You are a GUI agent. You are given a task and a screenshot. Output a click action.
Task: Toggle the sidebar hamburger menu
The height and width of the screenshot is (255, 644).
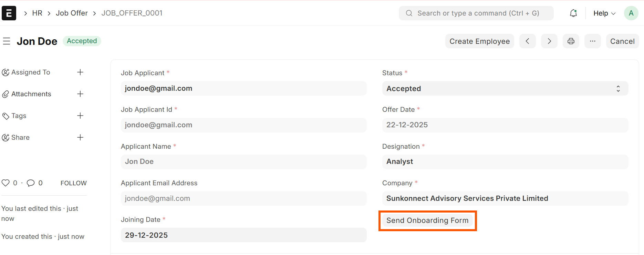tap(7, 41)
